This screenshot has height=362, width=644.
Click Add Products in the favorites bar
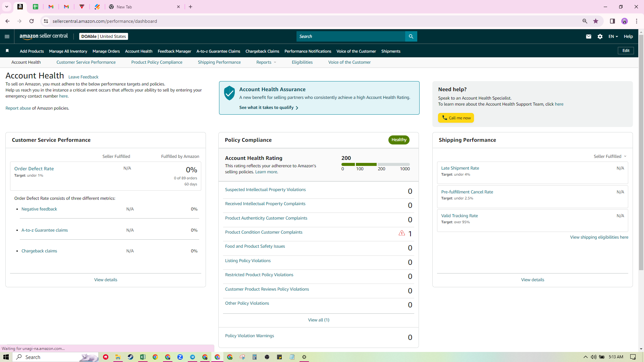point(32,51)
